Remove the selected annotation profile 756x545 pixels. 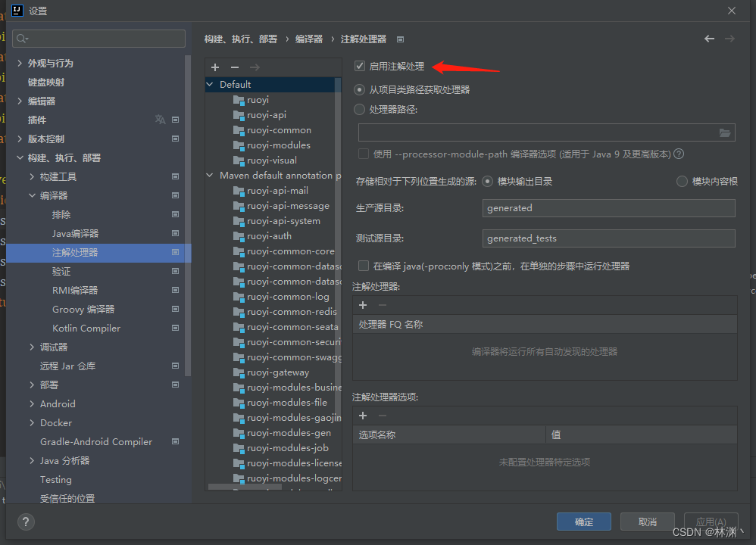(x=235, y=67)
